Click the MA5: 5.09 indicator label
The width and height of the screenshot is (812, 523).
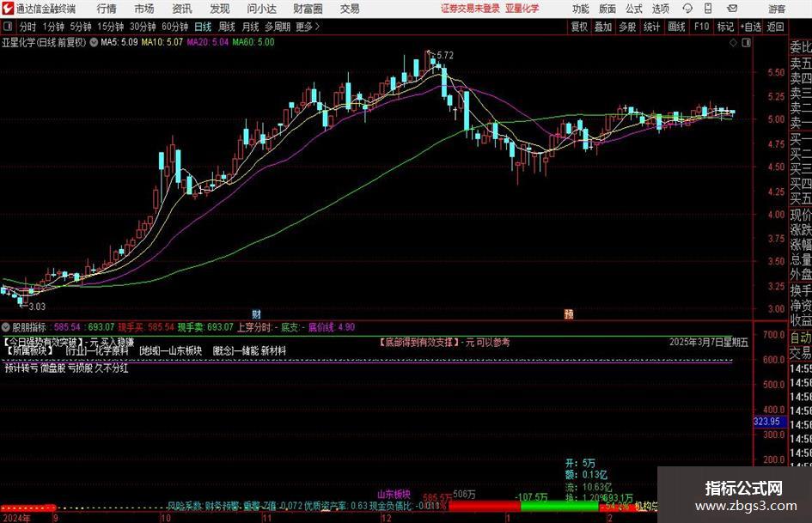(x=119, y=42)
